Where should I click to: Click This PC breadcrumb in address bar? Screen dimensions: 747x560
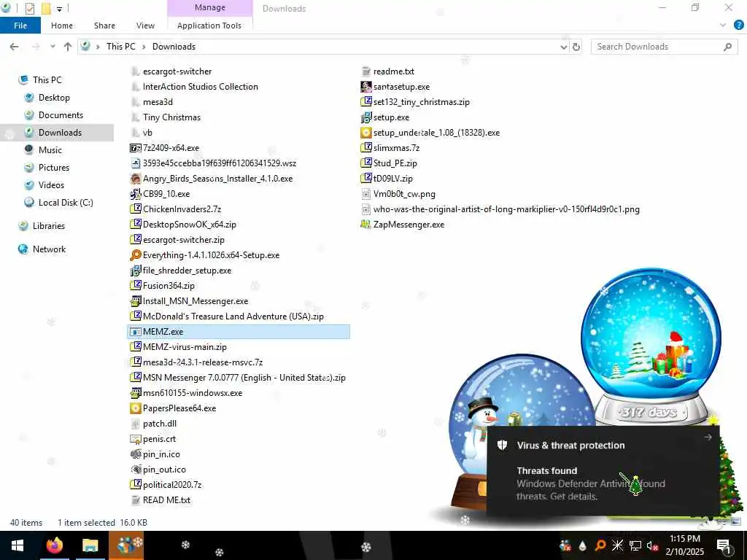pos(120,47)
